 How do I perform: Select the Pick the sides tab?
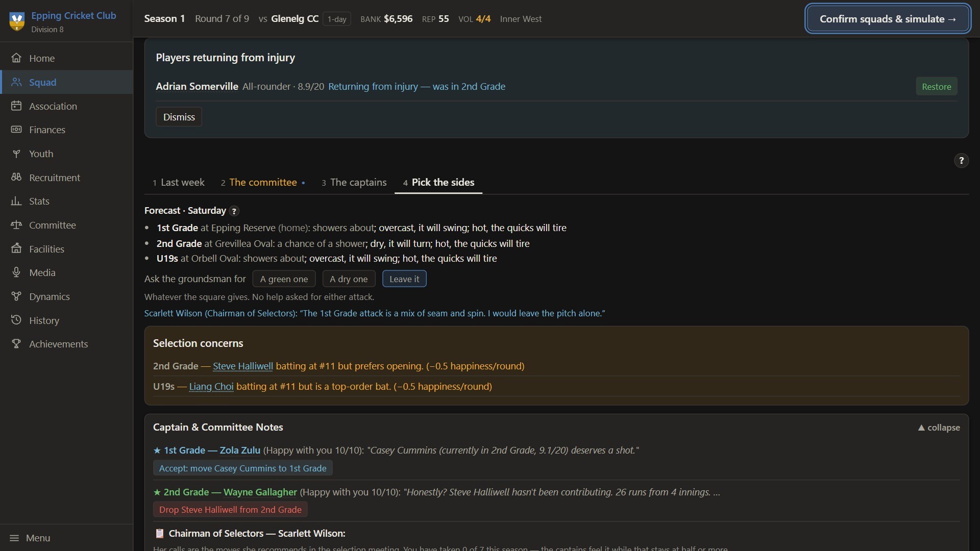438,183
